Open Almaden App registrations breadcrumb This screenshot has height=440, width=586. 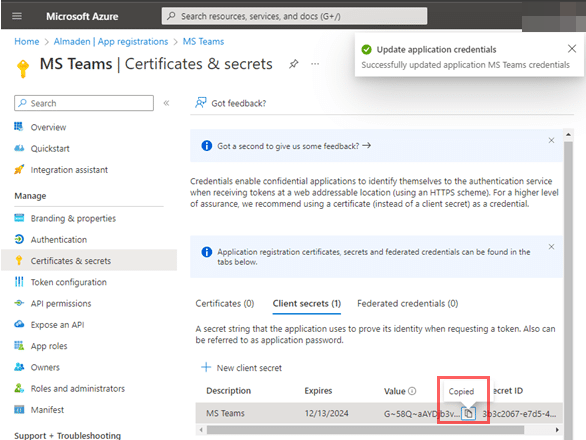pos(111,41)
